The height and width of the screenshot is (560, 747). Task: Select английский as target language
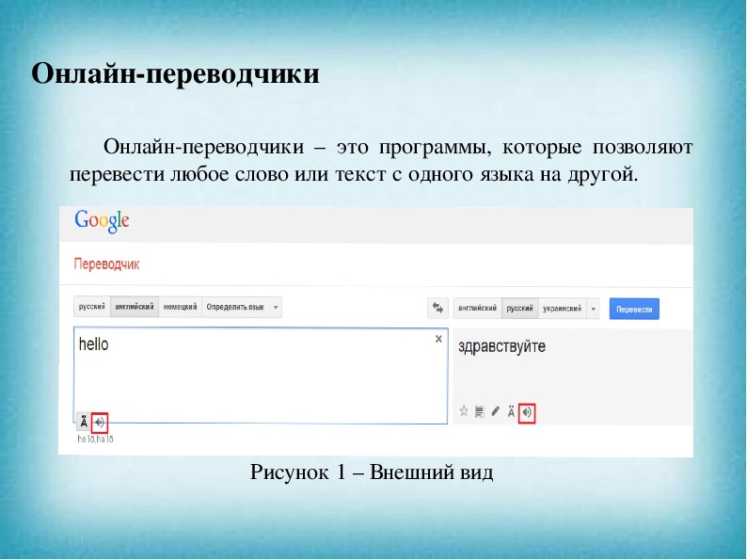coord(477,309)
